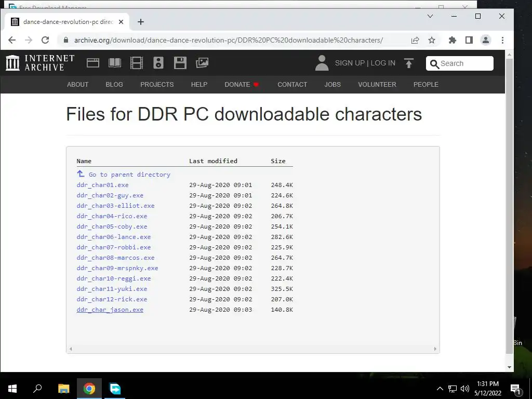The width and height of the screenshot is (532, 399).
Task: Open Chrome extensions puzzle icon
Action: pos(453,40)
